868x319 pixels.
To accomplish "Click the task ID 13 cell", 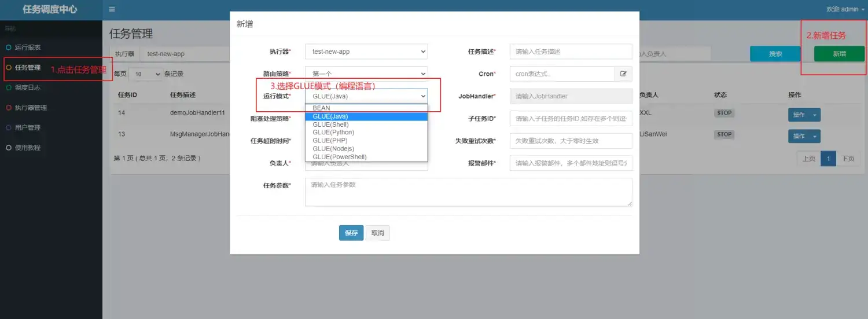I will tap(122, 134).
